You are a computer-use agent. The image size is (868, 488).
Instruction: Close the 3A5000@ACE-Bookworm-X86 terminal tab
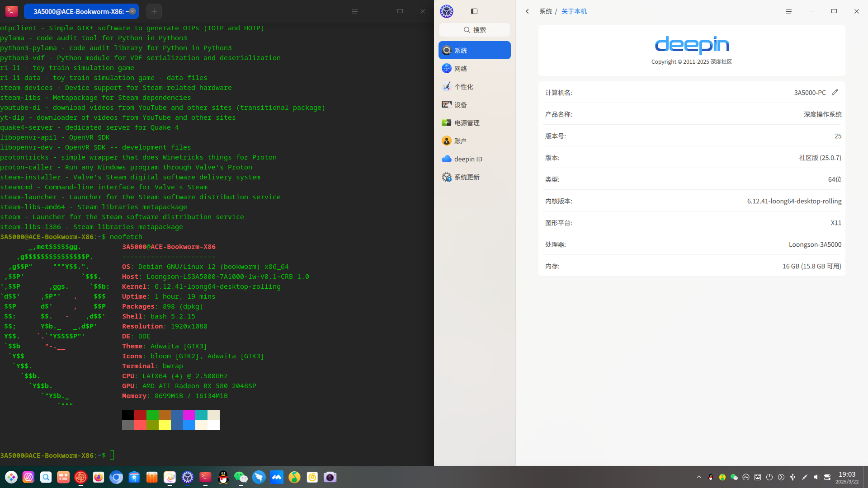(x=132, y=11)
